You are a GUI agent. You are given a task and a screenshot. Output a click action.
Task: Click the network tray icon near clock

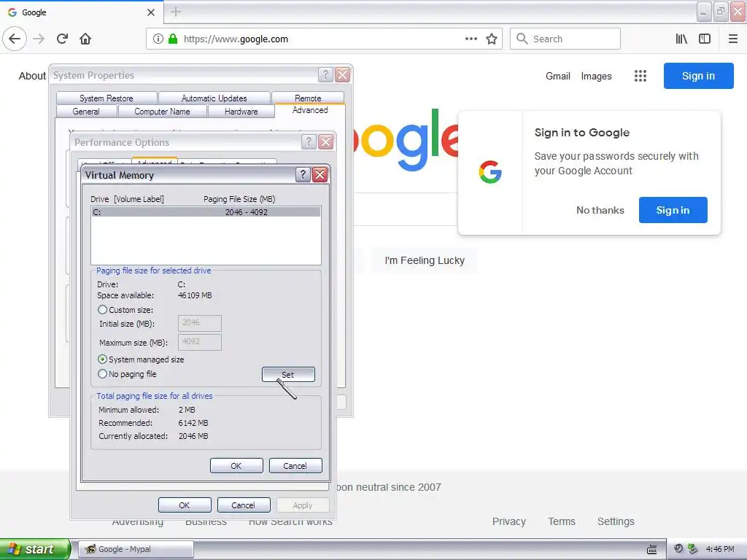(692, 548)
